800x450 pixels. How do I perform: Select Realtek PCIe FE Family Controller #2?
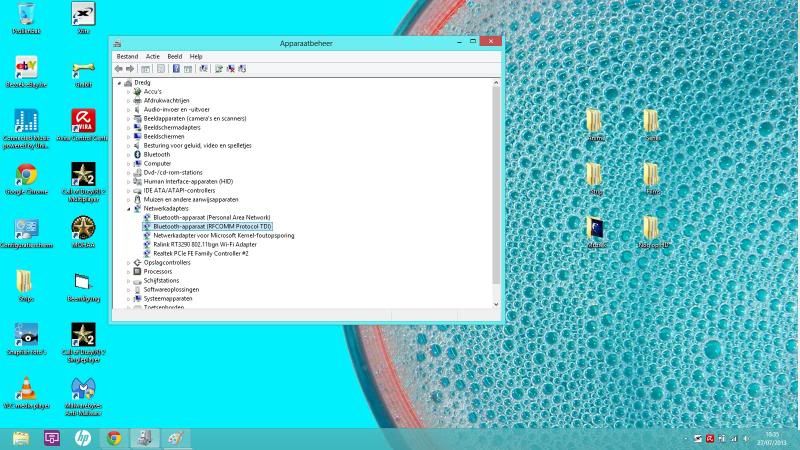tap(200, 254)
